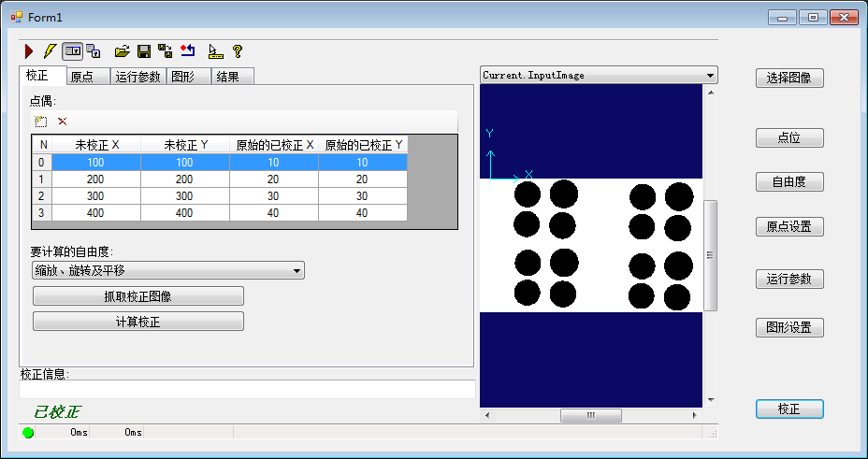The image size is (868, 459).
Task: Open the 运行参数 tab
Action: [138, 77]
